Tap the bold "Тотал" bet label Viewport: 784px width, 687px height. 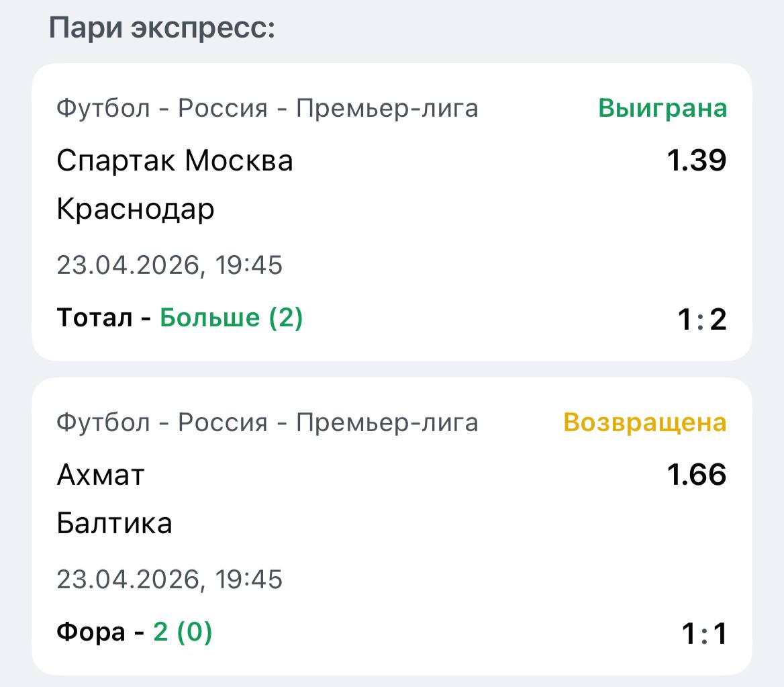[94, 318]
